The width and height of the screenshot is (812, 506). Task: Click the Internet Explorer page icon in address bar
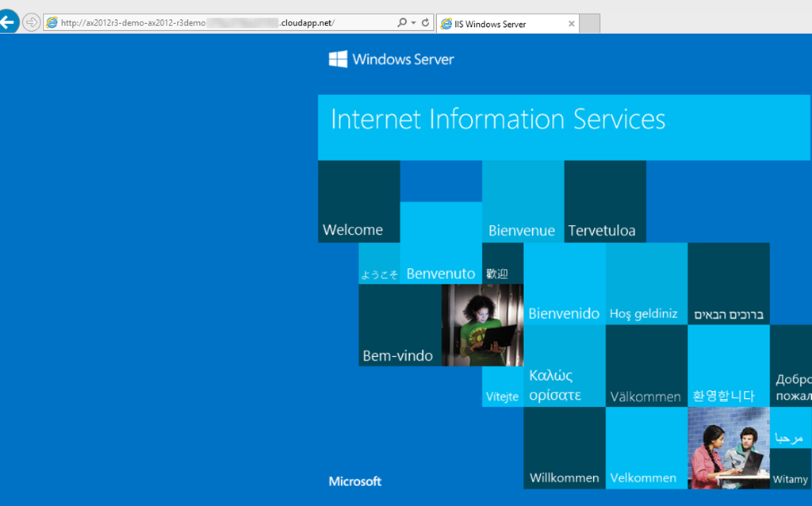52,23
